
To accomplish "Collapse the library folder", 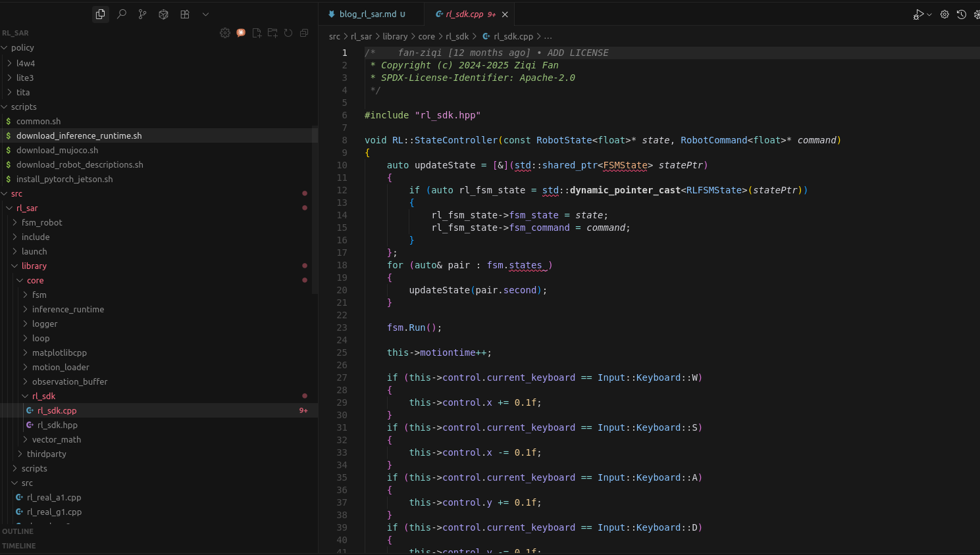I will [x=158, y=266].
